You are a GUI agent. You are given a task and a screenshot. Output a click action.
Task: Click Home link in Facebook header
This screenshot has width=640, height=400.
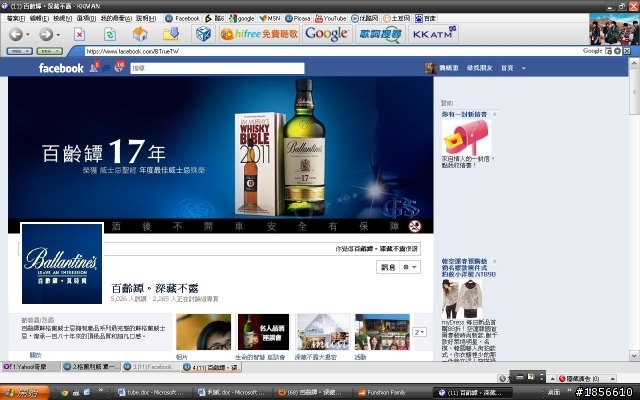(x=507, y=68)
